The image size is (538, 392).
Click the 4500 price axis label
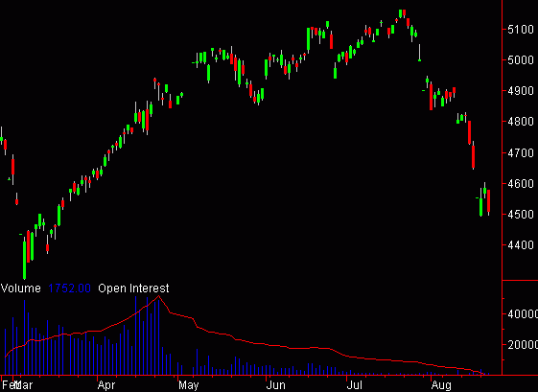[x=521, y=215]
